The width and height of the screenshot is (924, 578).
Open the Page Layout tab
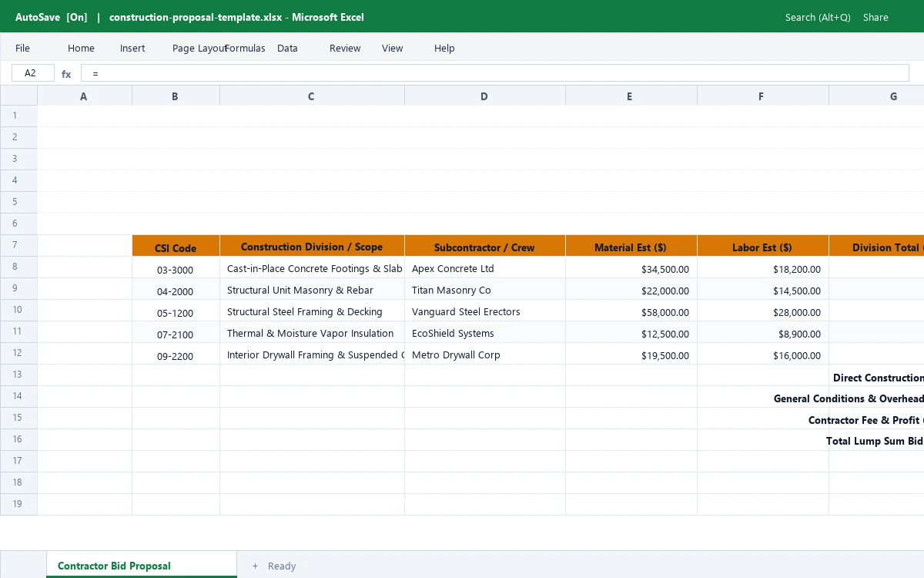coord(199,48)
